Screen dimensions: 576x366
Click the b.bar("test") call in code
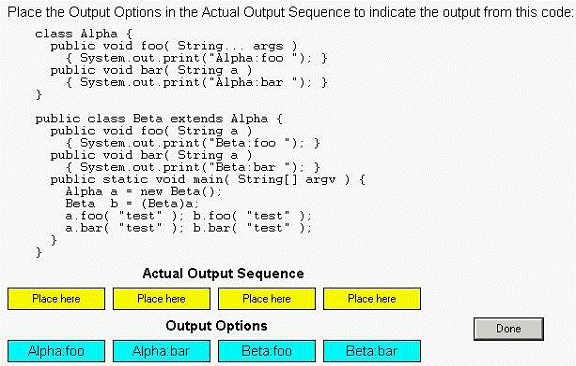[253, 228]
